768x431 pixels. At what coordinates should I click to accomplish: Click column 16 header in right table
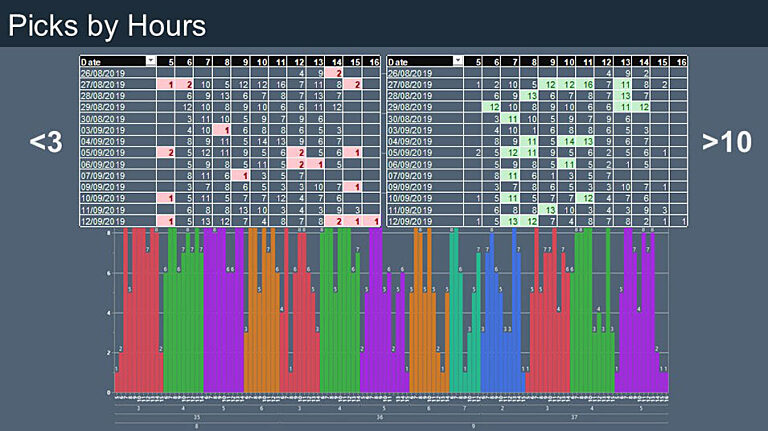(x=681, y=61)
